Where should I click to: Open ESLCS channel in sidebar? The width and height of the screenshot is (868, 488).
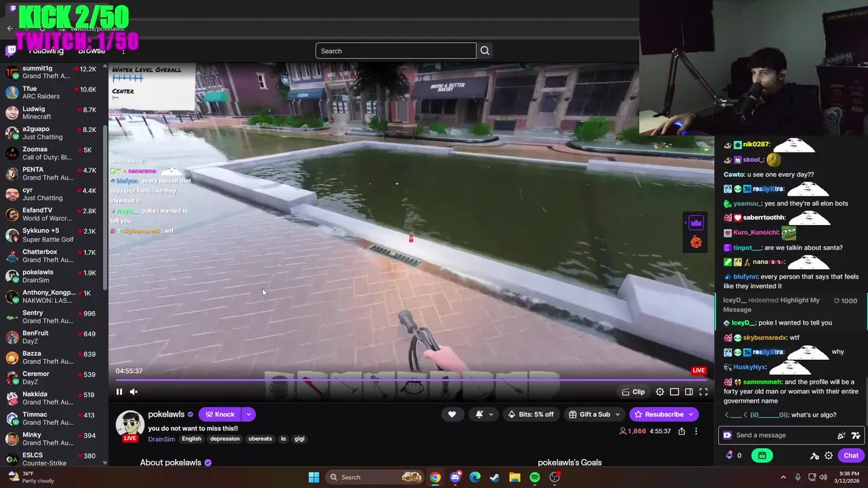tap(52, 459)
